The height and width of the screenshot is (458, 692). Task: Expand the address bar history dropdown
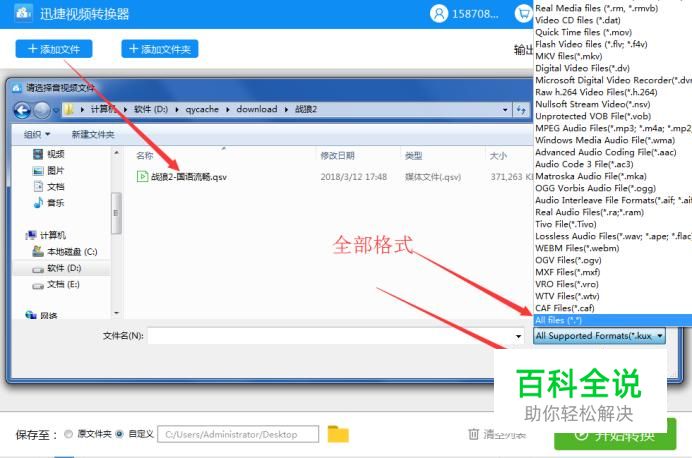coord(505,110)
